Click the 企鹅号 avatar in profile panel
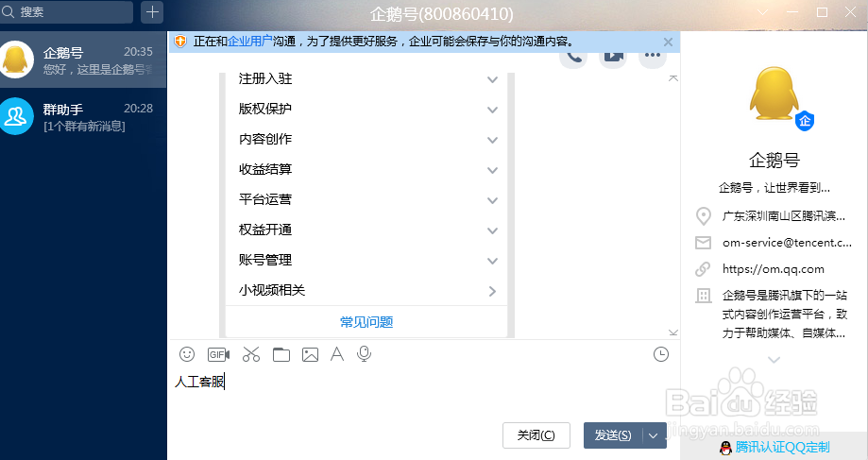This screenshot has height=460, width=868. click(x=774, y=94)
